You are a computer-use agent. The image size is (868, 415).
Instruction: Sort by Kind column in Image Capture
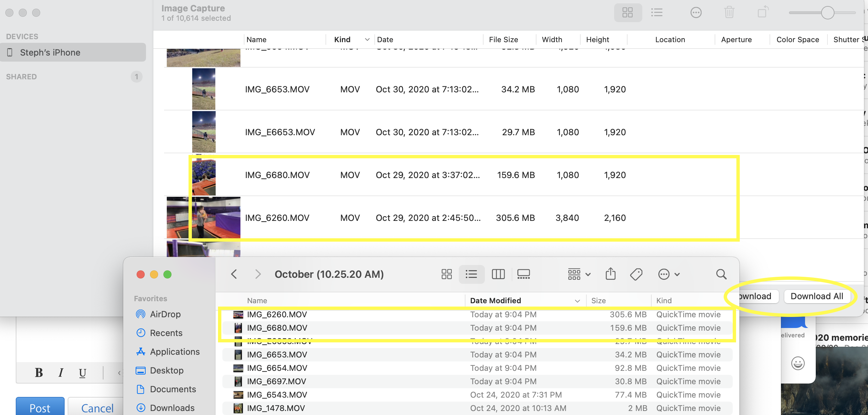coord(342,40)
